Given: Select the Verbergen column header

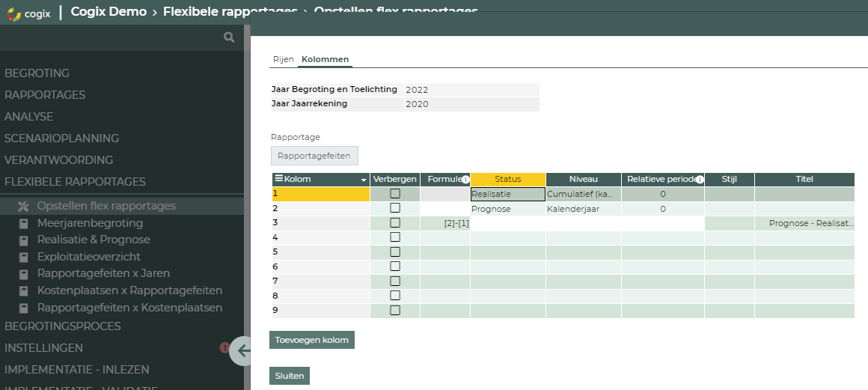Looking at the screenshot, I should click(394, 180).
